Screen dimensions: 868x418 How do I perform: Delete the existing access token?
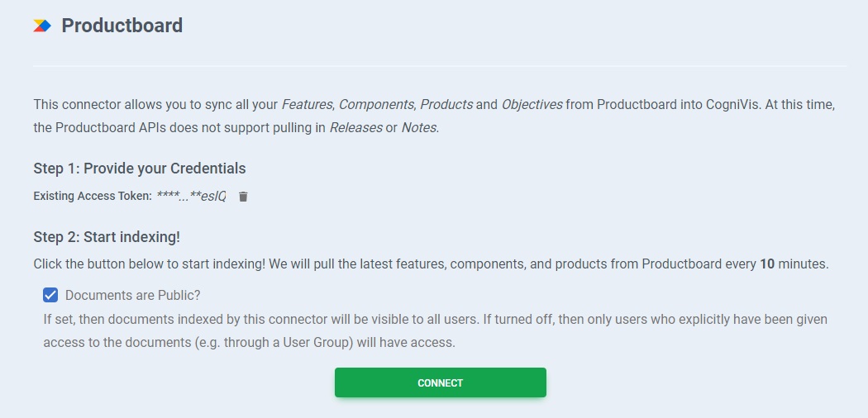click(243, 197)
